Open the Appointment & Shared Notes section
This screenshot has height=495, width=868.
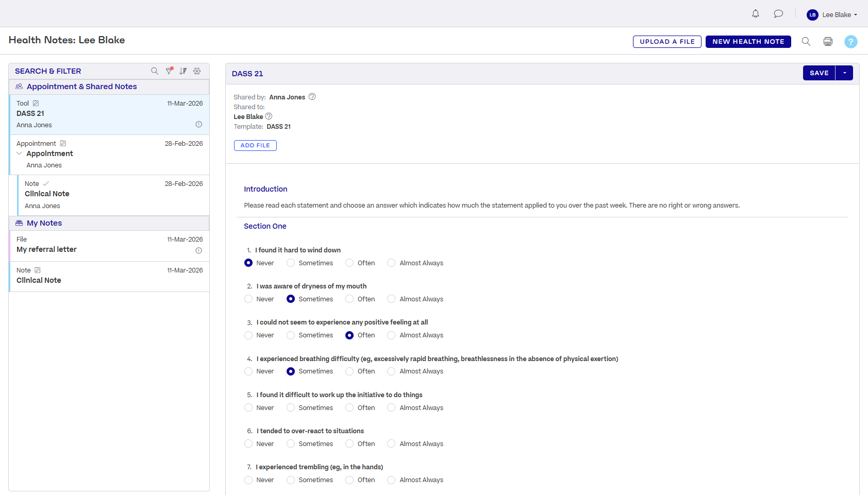(x=81, y=87)
